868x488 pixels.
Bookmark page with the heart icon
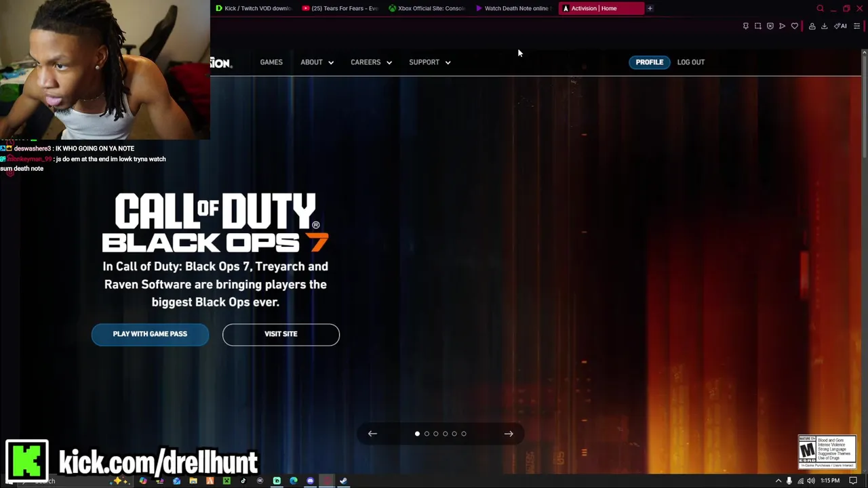click(795, 26)
